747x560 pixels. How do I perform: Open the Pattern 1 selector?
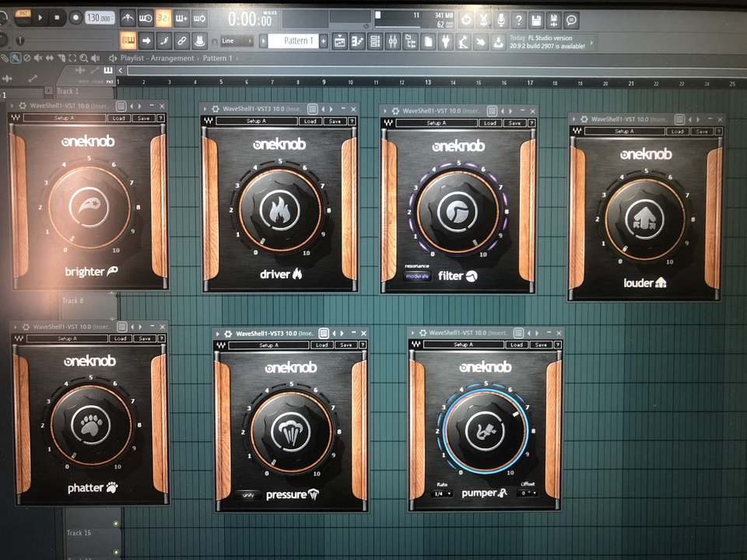point(293,41)
